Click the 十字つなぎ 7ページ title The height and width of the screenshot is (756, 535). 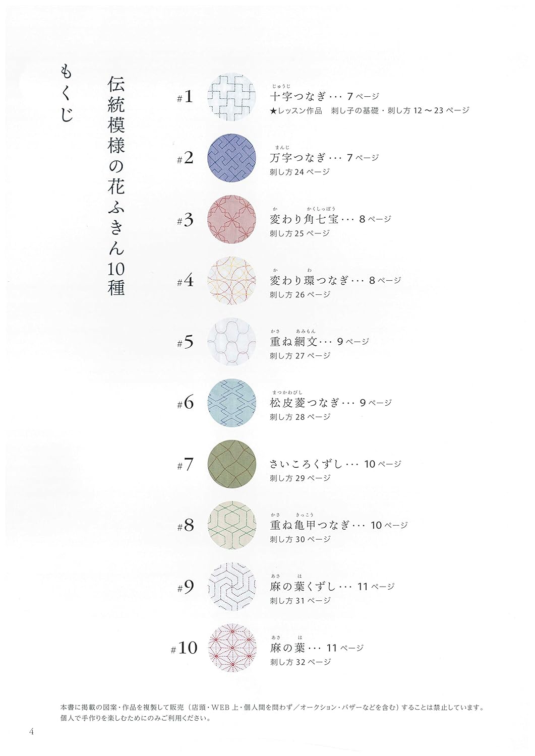[325, 96]
